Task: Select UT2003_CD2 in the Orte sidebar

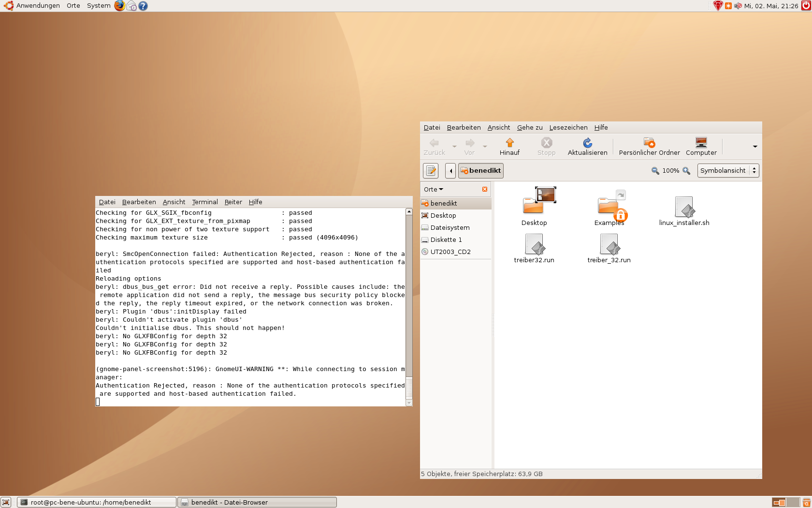Action: (x=456, y=252)
